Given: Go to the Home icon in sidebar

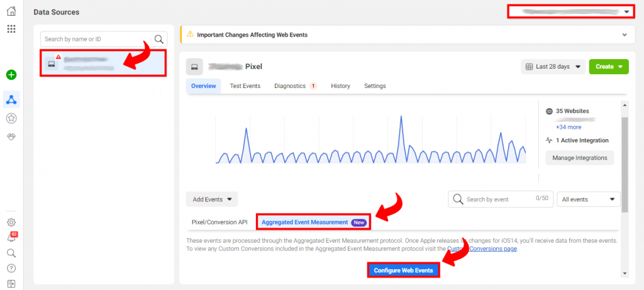Looking at the screenshot, I should click(11, 11).
